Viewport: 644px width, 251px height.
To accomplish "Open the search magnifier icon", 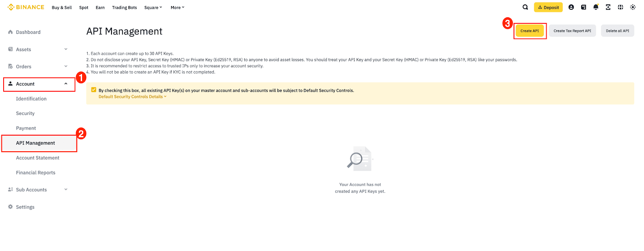I will point(525,7).
